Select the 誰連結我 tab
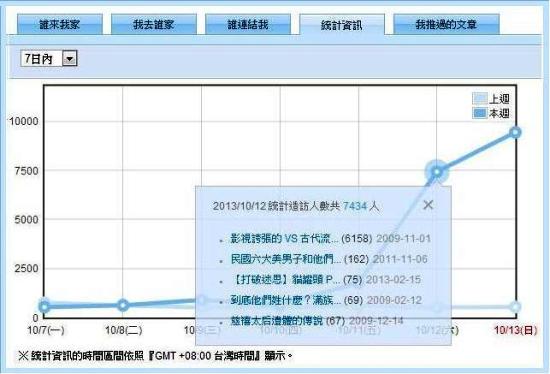The image size is (550, 374). pos(248,25)
